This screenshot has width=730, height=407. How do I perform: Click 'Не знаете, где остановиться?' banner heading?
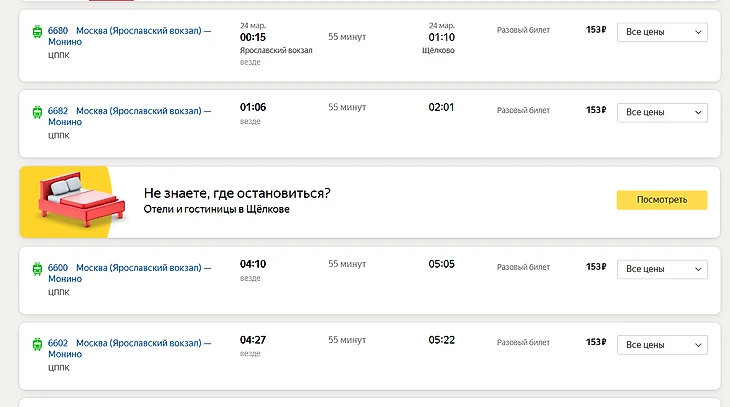(237, 193)
